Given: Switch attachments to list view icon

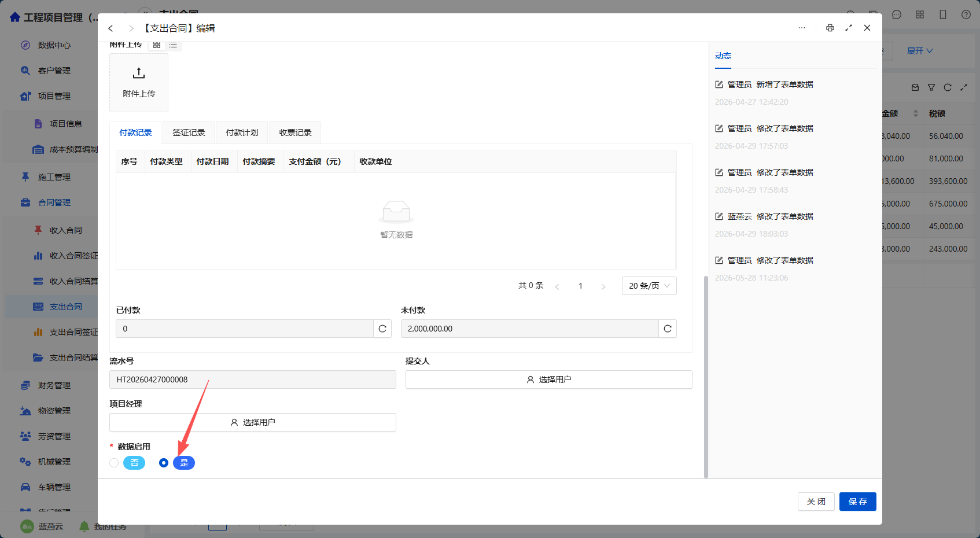Looking at the screenshot, I should (173, 45).
